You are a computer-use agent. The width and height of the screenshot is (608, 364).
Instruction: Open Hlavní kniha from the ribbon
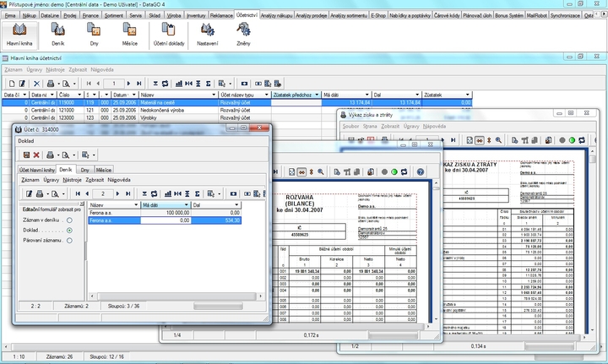click(x=19, y=35)
